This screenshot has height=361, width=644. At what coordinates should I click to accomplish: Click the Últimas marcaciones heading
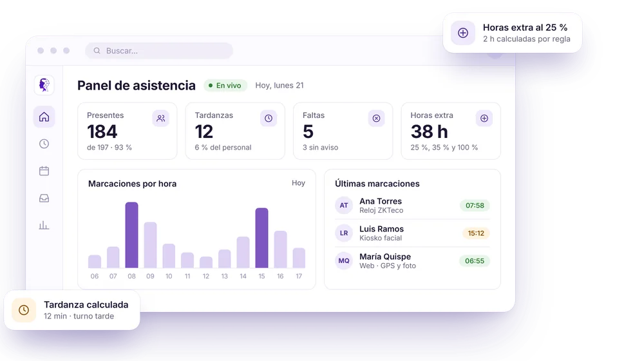tap(377, 183)
